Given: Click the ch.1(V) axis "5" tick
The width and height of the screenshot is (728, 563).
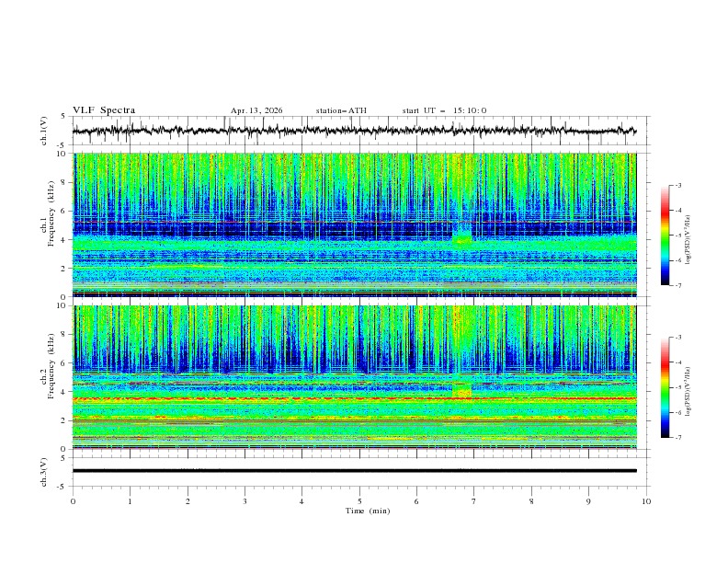Looking at the screenshot, I should click(x=63, y=117).
